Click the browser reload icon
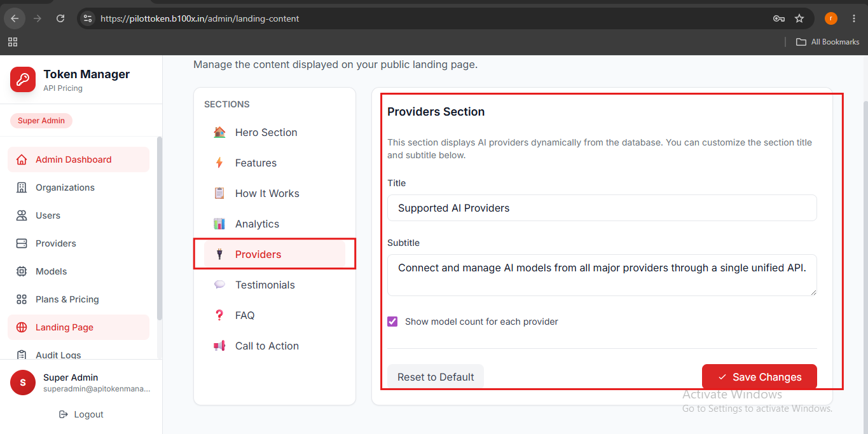 (60, 18)
